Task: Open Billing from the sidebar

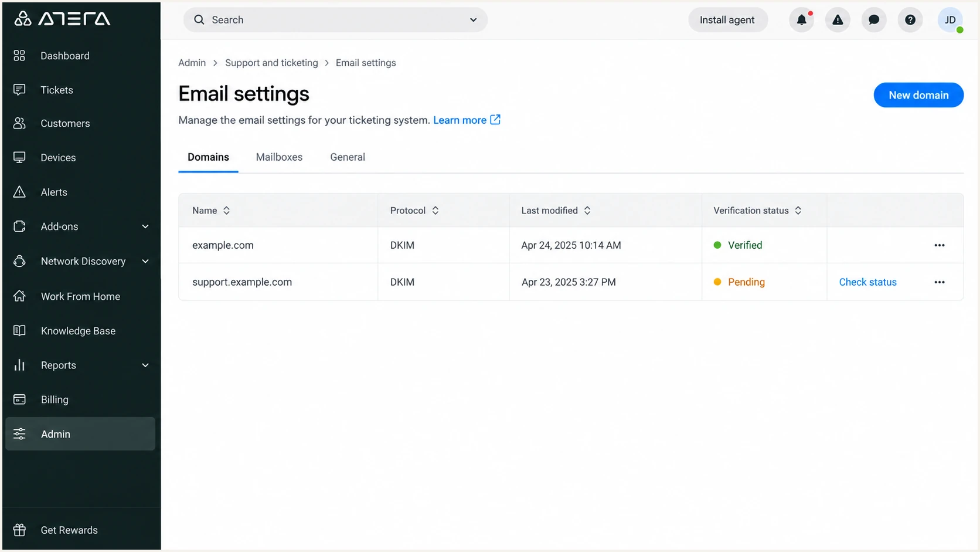Action: [x=80, y=399]
